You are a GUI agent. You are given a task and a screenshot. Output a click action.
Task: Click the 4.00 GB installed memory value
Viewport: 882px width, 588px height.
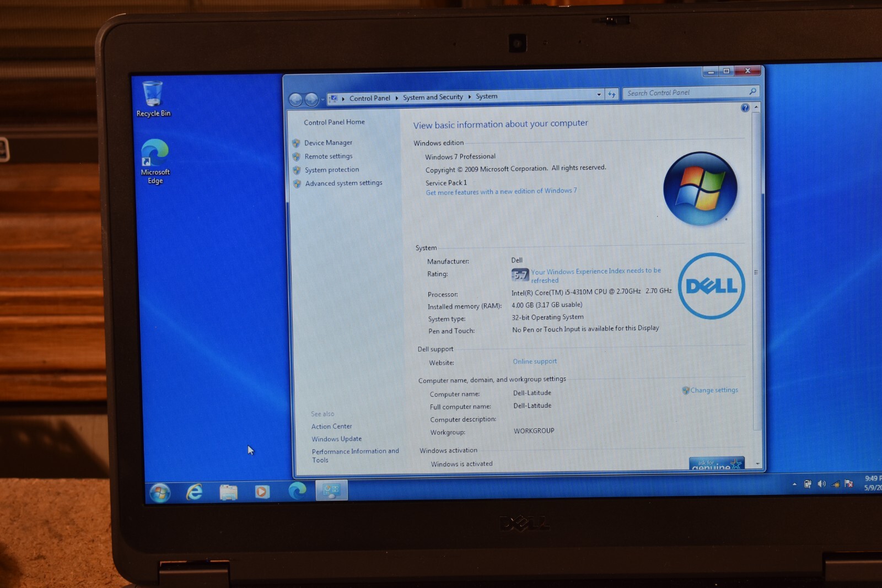[547, 305]
